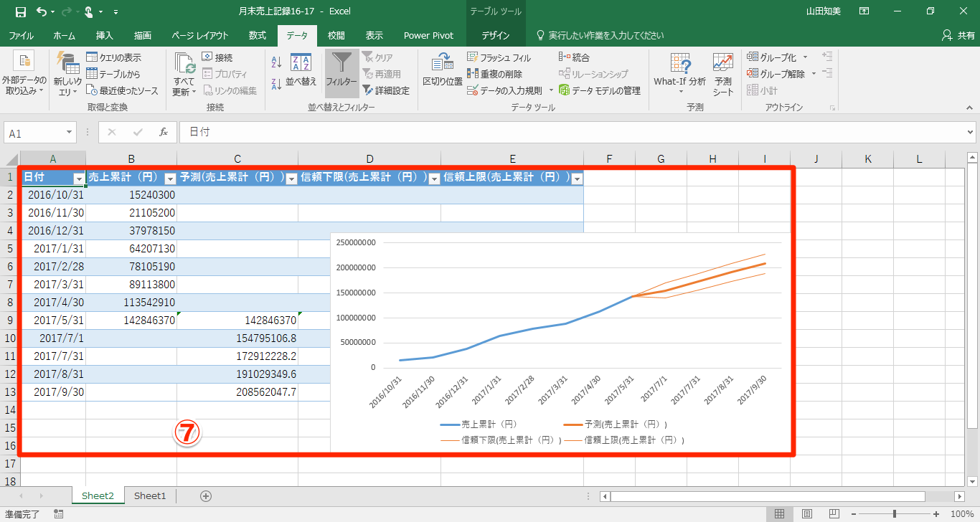Open 外部データの取り込み menu
Image resolution: width=980 pixels, height=522 pixels.
(24, 74)
